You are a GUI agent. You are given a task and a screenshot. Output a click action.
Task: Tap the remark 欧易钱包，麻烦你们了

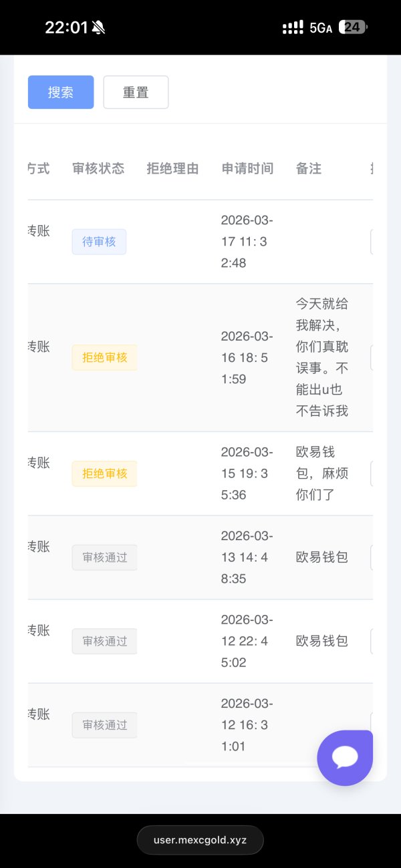click(322, 473)
